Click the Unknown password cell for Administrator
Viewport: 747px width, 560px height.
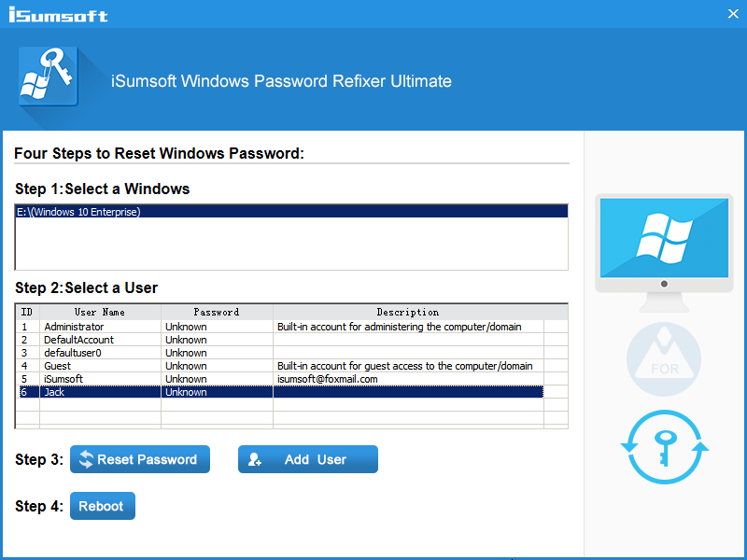pyautogui.click(x=217, y=327)
